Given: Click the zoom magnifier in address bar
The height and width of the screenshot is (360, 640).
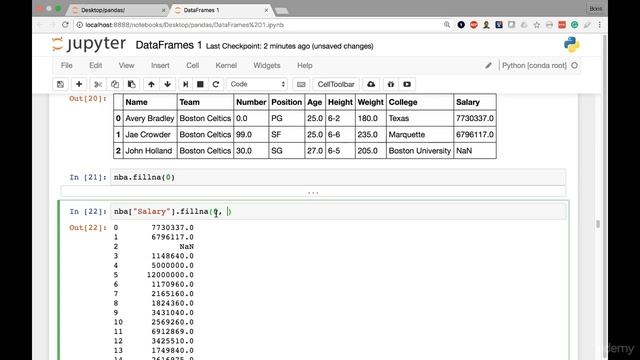Looking at the screenshot, I should pyautogui.click(x=447, y=25).
